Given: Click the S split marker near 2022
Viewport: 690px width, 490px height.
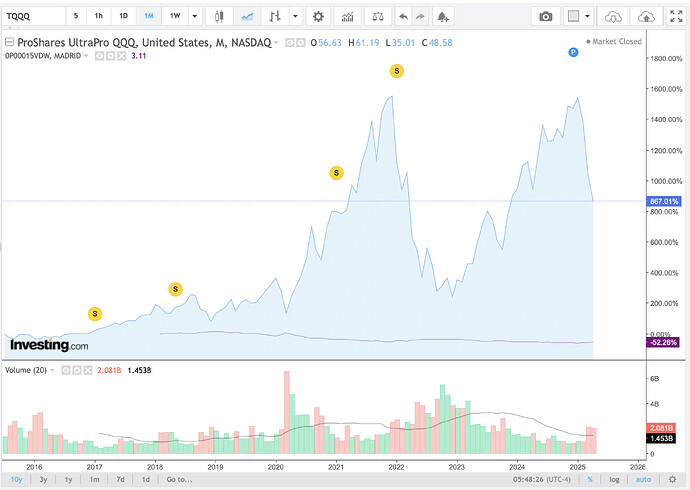Looking at the screenshot, I should (x=397, y=71).
